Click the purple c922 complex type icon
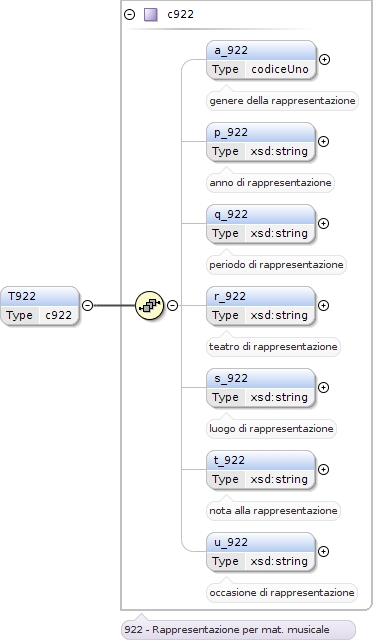This screenshot has width=374, height=643. 151,15
